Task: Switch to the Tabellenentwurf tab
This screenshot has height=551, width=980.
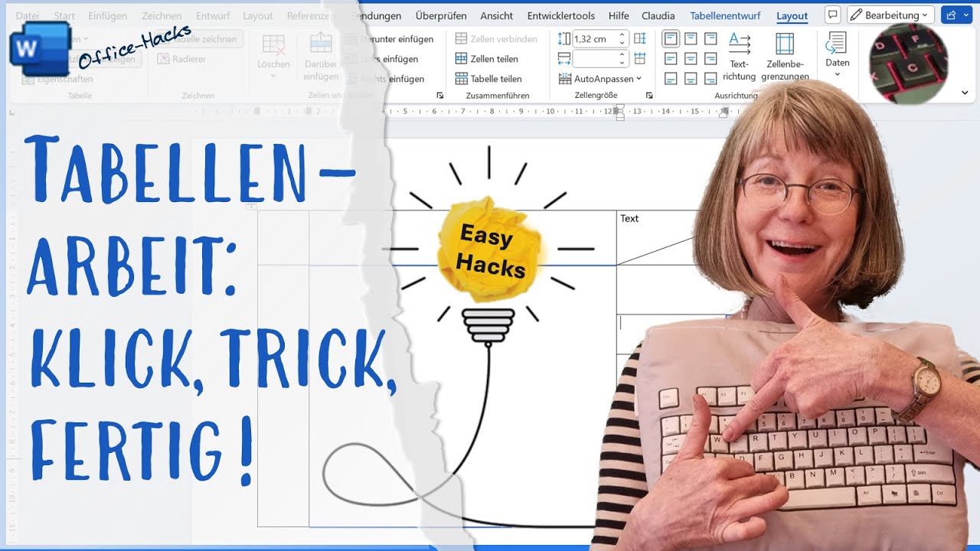Action: click(726, 16)
